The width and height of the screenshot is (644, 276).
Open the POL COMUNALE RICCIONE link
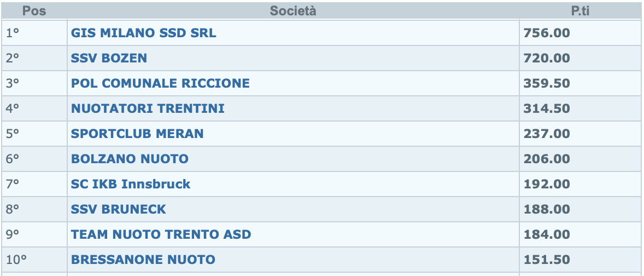point(160,83)
